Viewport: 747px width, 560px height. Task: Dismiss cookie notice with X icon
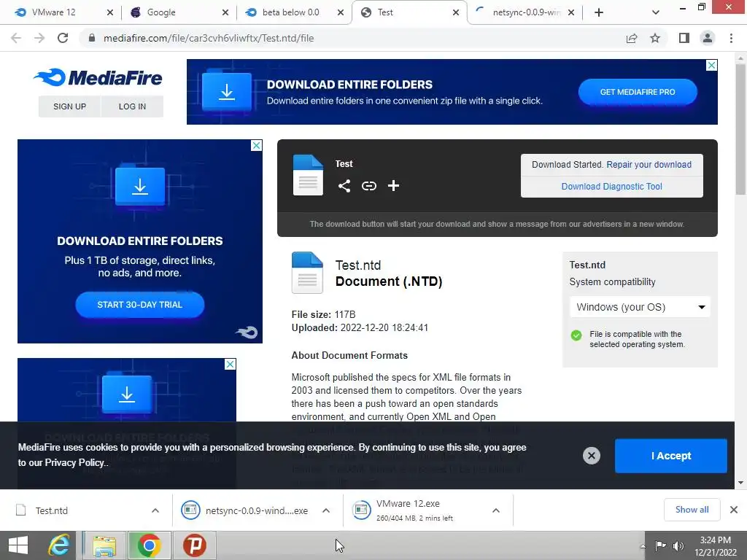591,456
